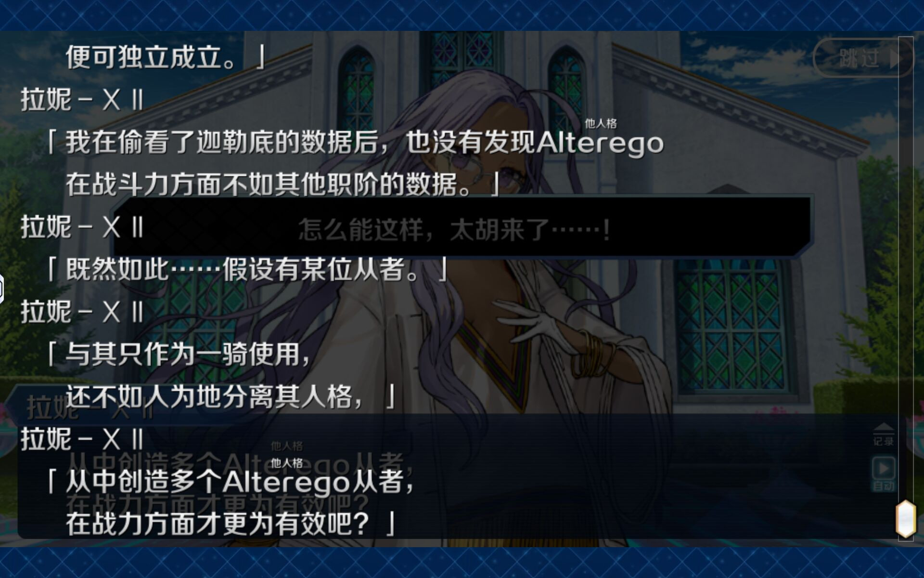Click the skip arrow triangle icon
Screen dimensions: 924x578
[895, 58]
